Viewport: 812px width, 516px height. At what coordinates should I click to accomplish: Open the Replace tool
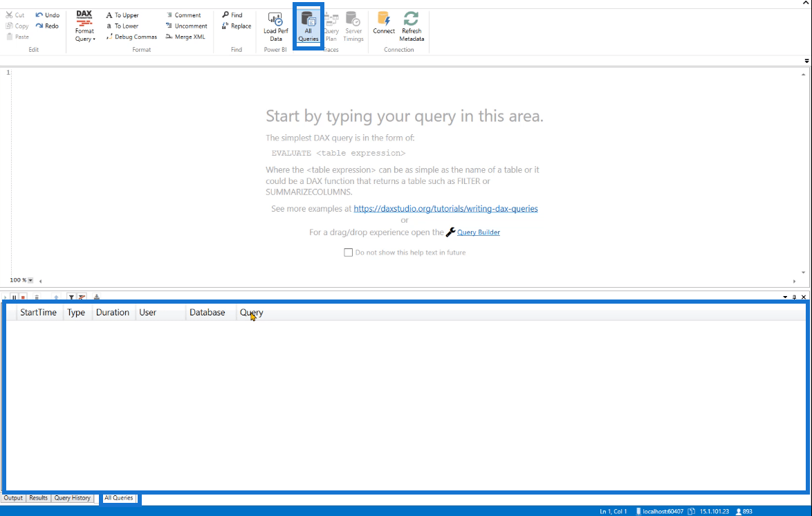point(237,26)
